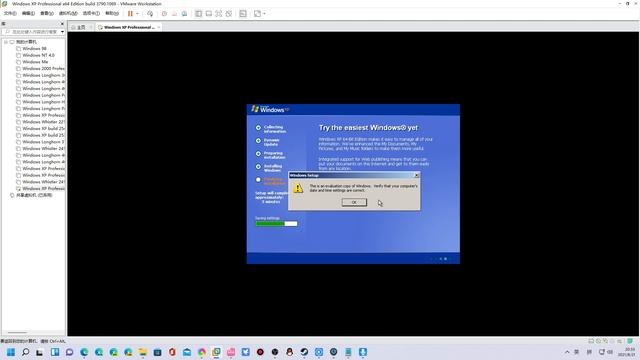Open the 选项卡(T) menu
Viewport: 640px width, 360px height.
(x=91, y=13)
